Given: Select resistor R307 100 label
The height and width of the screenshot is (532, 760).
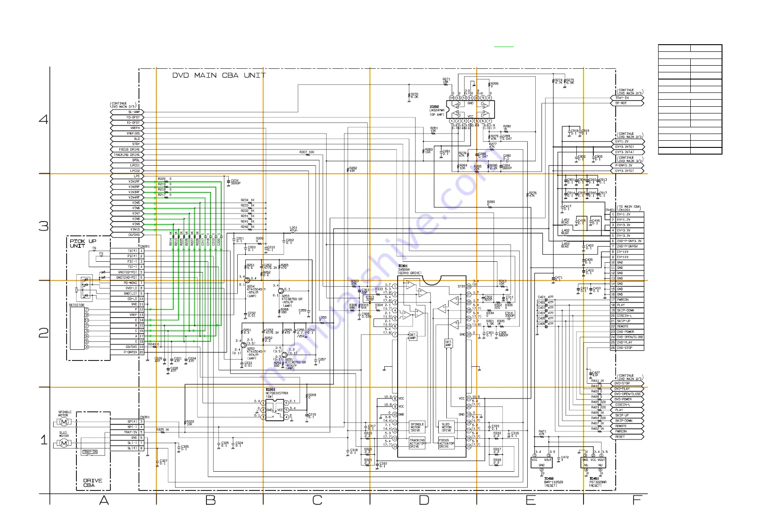Looking at the screenshot, I should 307,152.
